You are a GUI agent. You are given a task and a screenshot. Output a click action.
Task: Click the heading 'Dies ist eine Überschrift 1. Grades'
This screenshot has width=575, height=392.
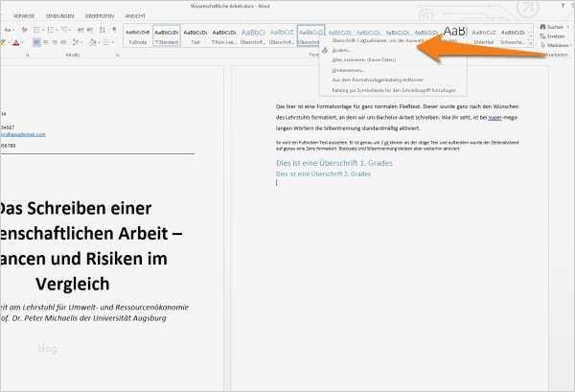334,163
